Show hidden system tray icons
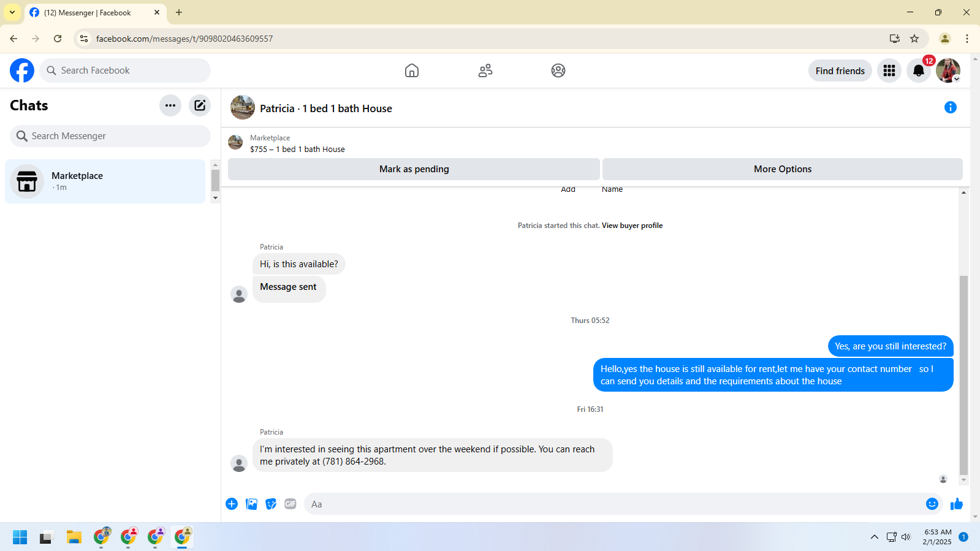This screenshot has height=551, width=980. [875, 538]
